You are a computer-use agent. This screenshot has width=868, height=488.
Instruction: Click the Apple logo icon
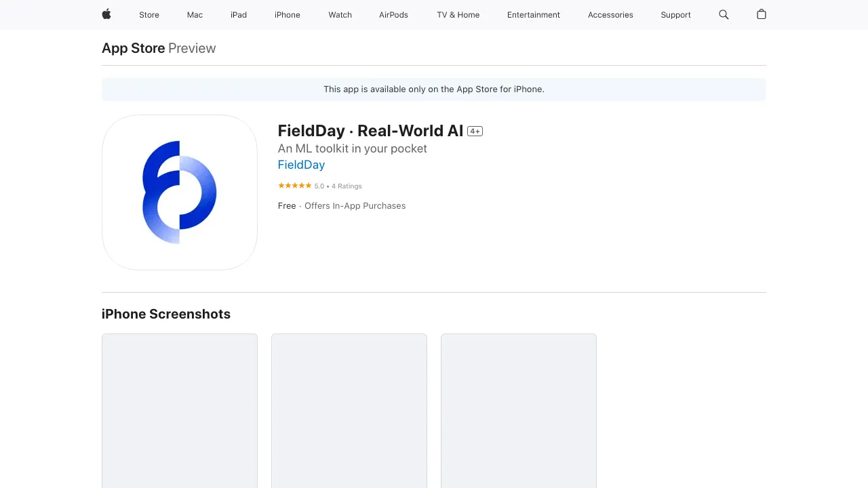coord(106,14)
